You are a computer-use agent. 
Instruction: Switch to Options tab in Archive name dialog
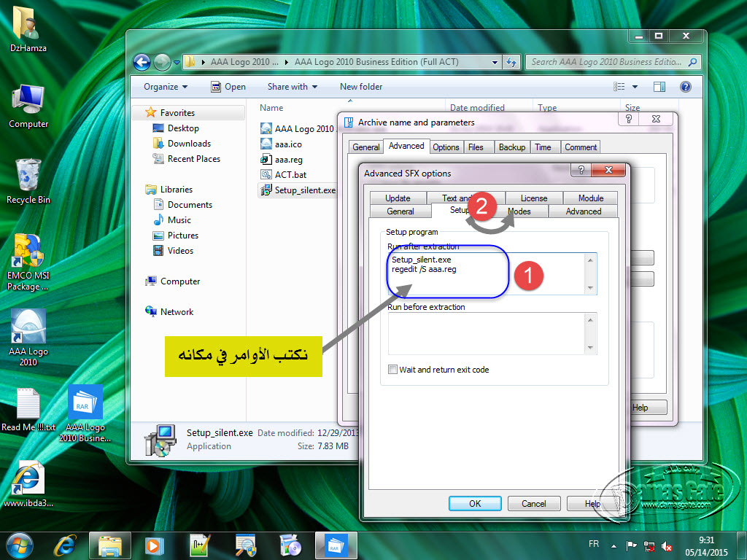tap(446, 147)
